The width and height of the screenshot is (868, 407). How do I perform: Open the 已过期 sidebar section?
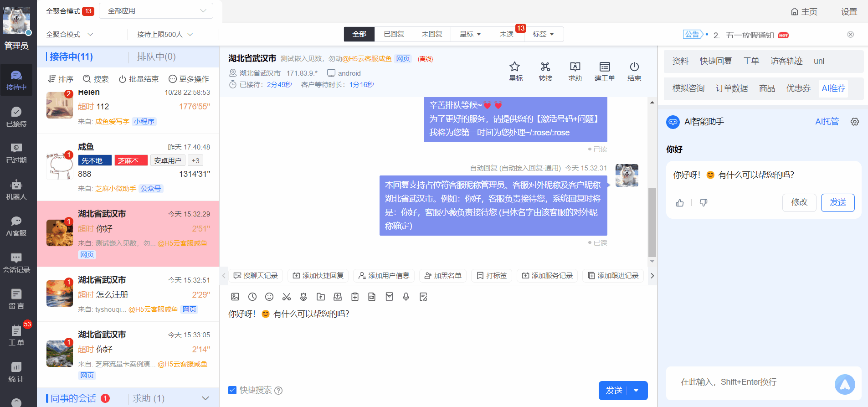click(16, 153)
